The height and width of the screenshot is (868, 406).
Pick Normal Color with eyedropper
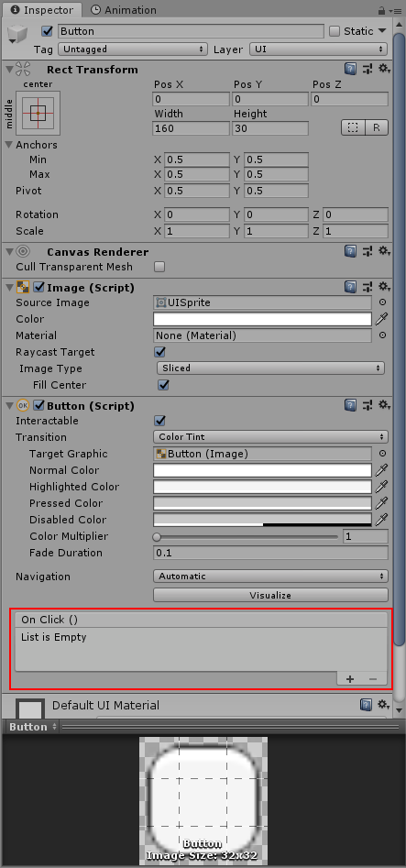pyautogui.click(x=381, y=470)
